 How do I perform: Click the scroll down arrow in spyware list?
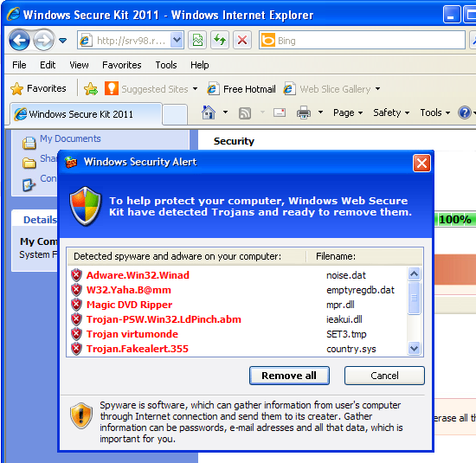pos(414,348)
